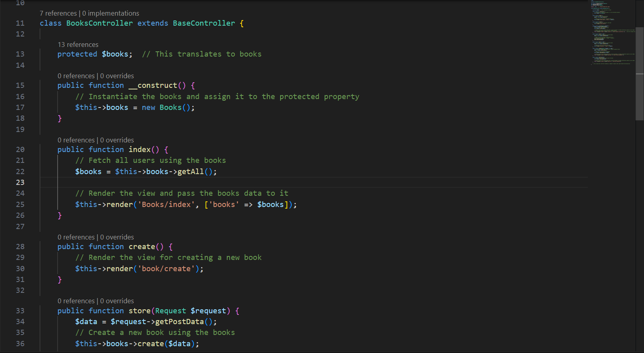The height and width of the screenshot is (353, 644).
Task: Click comment 'Render the view for creating a new book'
Action: pos(168,258)
